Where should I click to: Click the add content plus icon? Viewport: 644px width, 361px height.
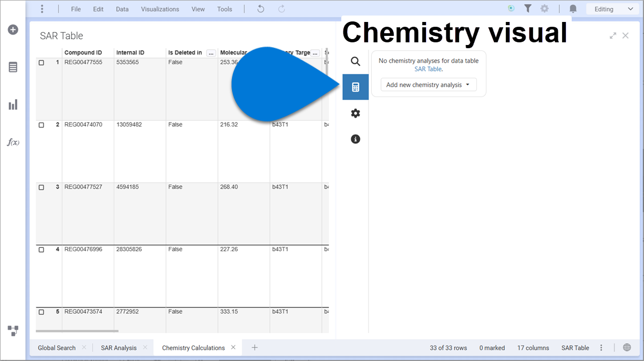coord(13,29)
